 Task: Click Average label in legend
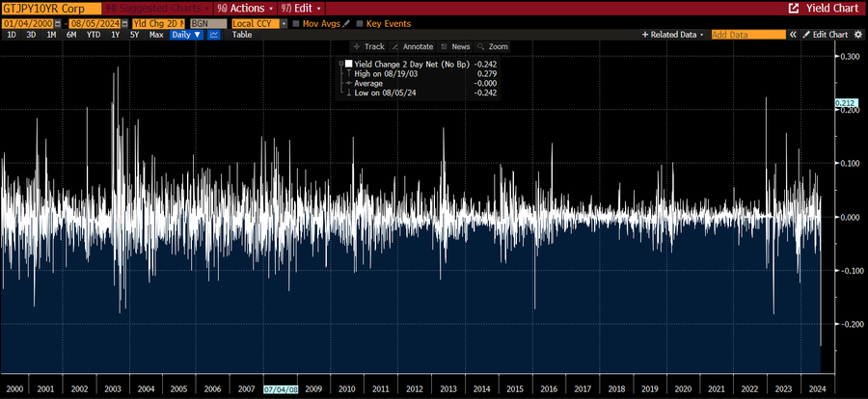tap(368, 83)
